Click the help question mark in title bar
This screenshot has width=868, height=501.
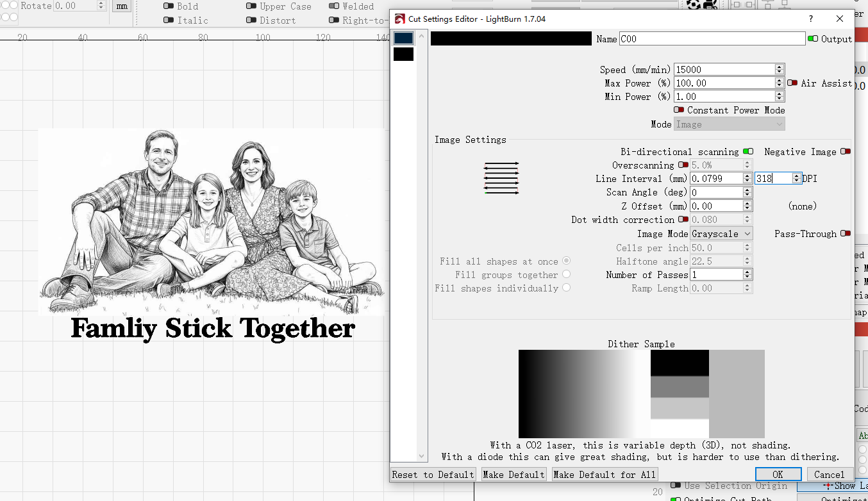pyautogui.click(x=811, y=19)
